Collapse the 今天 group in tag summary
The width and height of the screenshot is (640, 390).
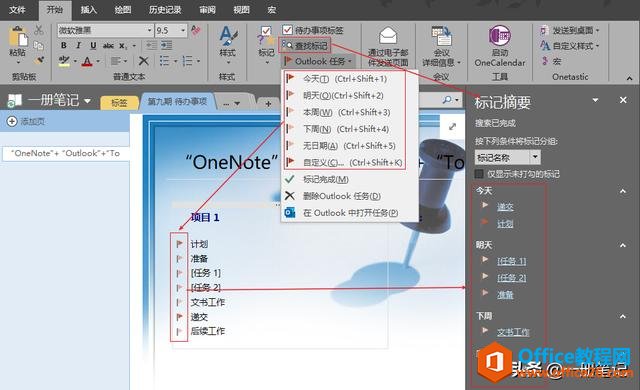pos(623,191)
